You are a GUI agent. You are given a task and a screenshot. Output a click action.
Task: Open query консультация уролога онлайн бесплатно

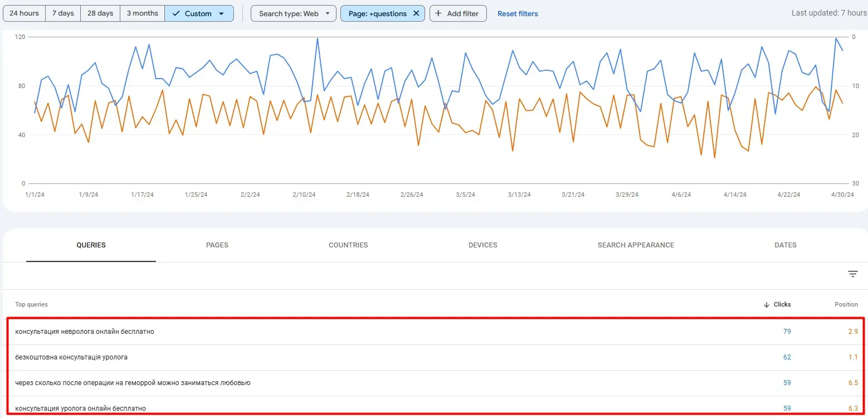click(x=80, y=409)
